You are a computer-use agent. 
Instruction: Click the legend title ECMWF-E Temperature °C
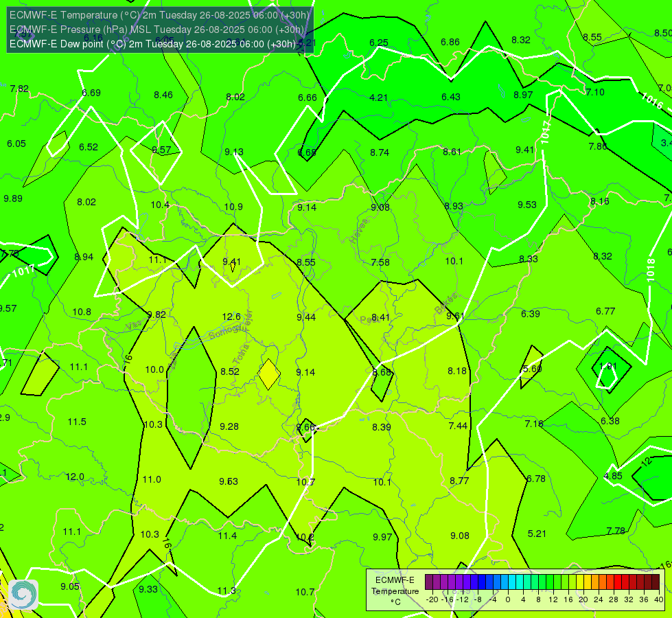coord(395,591)
